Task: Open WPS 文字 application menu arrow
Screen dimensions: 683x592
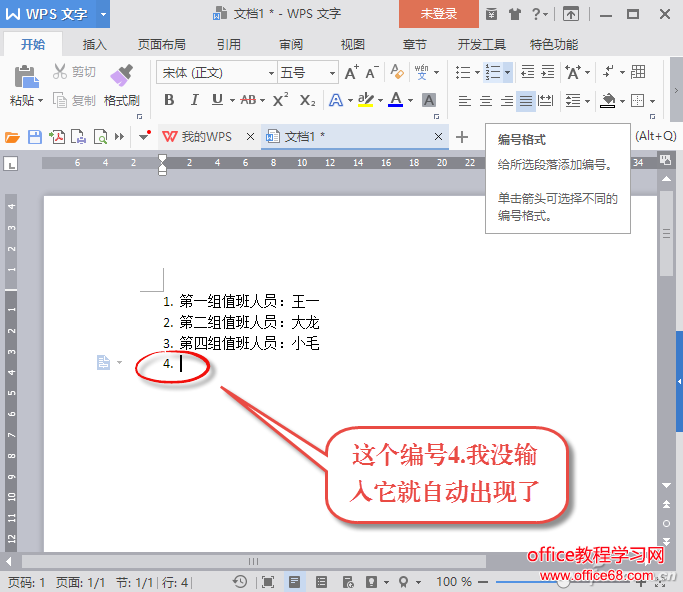Action: click(x=103, y=14)
